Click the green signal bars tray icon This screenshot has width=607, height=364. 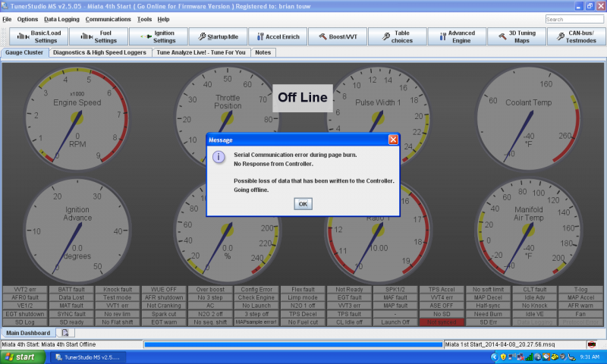point(529,357)
